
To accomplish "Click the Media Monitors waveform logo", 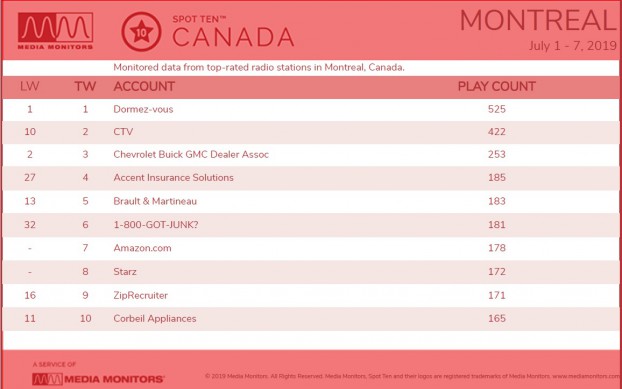I will tap(56, 31).
